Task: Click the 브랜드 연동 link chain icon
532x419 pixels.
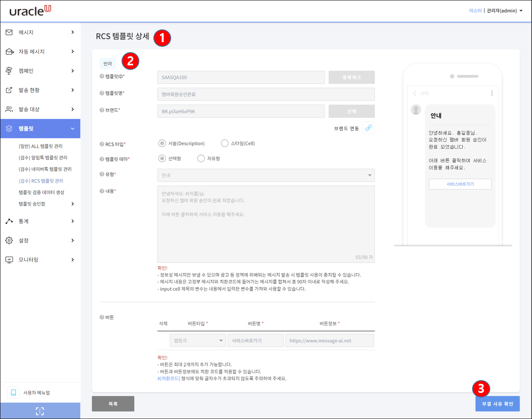Action: [x=369, y=128]
